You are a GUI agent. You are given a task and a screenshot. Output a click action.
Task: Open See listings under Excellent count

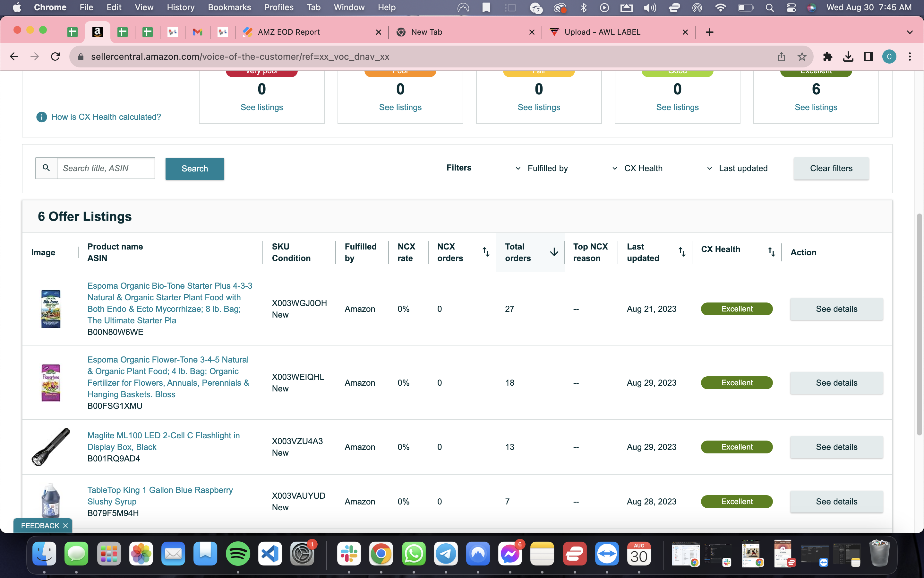[x=816, y=108]
